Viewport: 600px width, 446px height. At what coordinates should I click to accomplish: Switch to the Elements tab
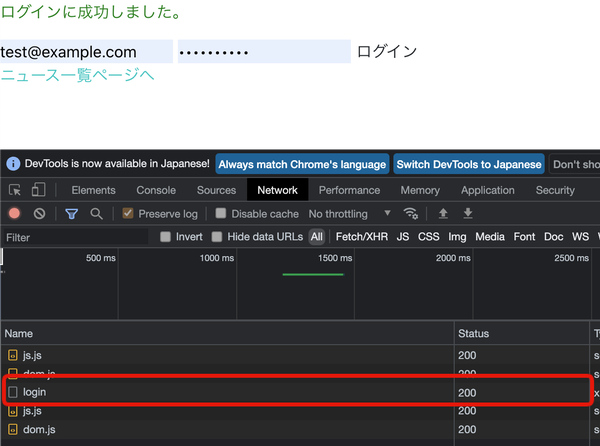(93, 190)
